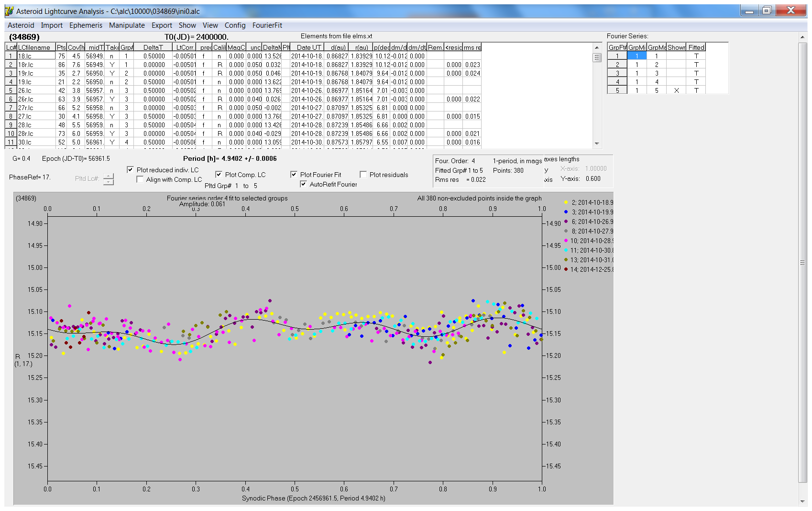Click the LtCorr. column header
The width and height of the screenshot is (812, 511).
click(x=184, y=47)
